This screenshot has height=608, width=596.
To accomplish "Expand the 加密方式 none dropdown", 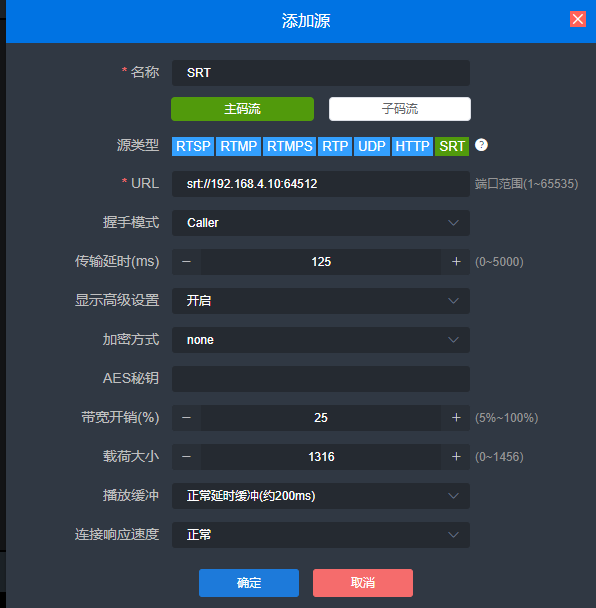I will (x=321, y=340).
